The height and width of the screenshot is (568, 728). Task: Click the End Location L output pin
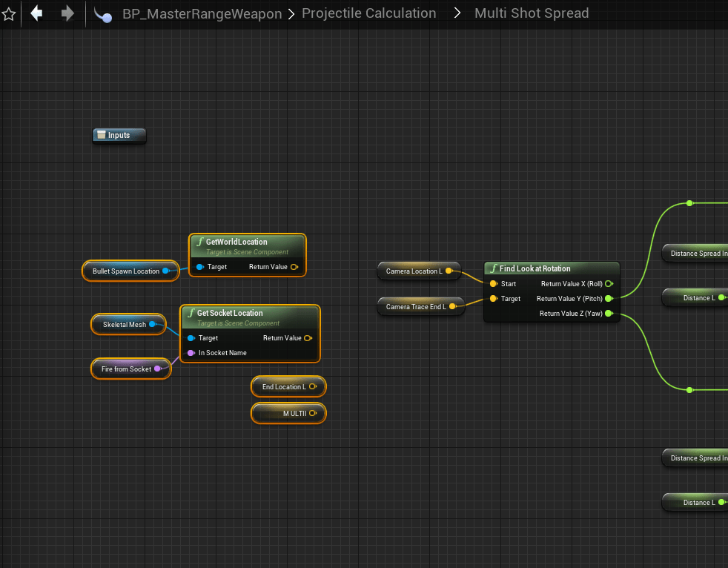(x=313, y=387)
